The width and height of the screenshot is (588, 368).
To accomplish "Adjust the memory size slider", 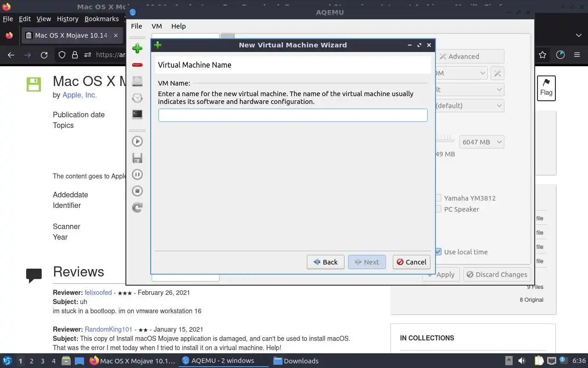I will [x=445, y=138].
